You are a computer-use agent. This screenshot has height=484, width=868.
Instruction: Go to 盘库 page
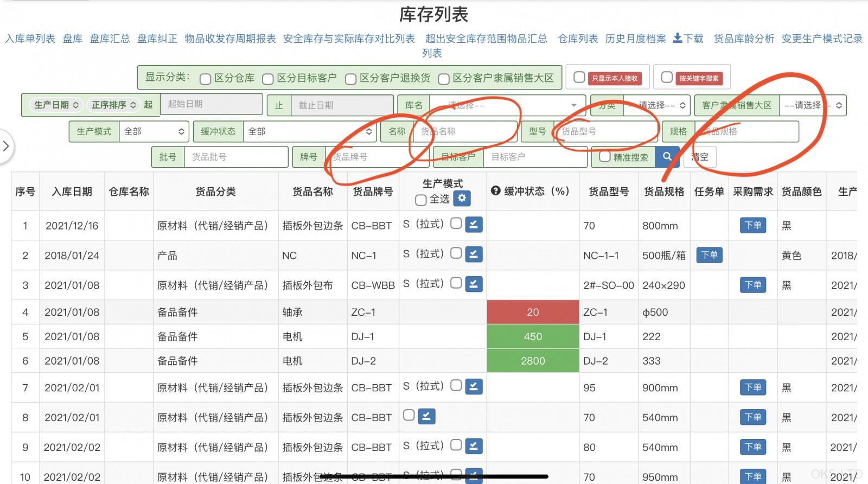[x=73, y=39]
